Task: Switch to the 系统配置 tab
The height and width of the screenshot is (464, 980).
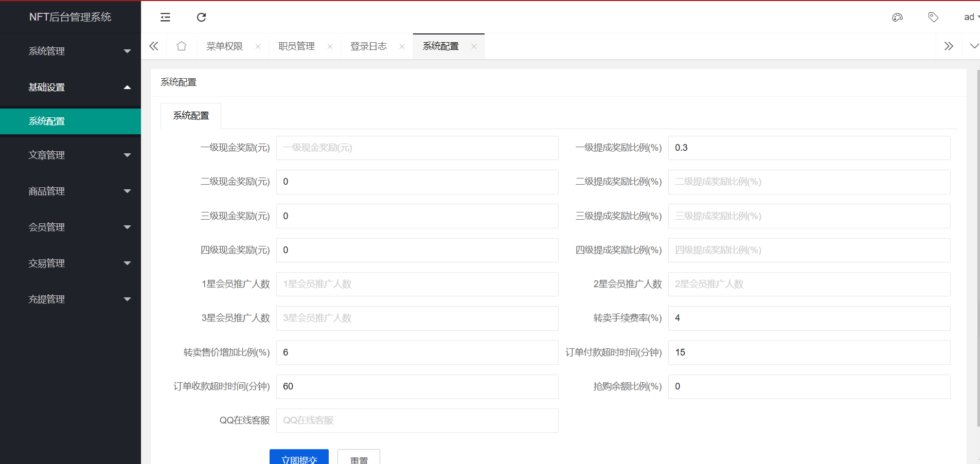Action: click(x=440, y=46)
